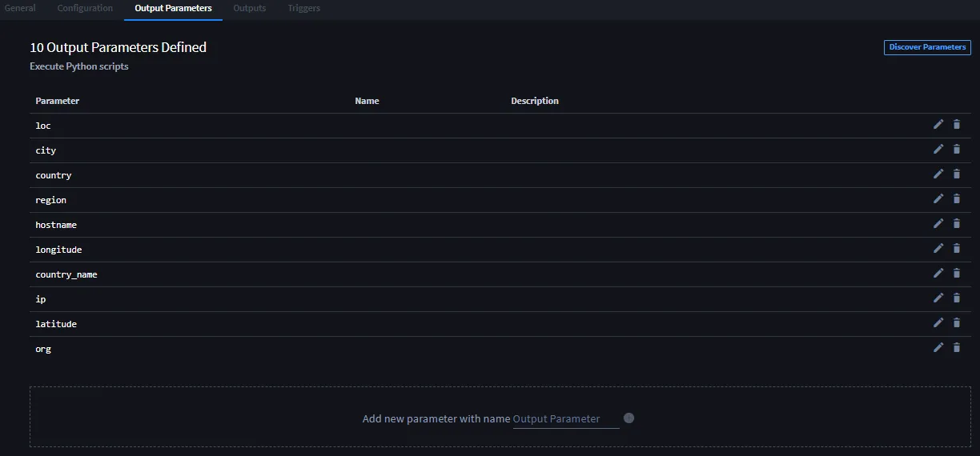Viewport: 980px width, 456px height.
Task: Select the hostname parameter name
Action: [56, 225]
